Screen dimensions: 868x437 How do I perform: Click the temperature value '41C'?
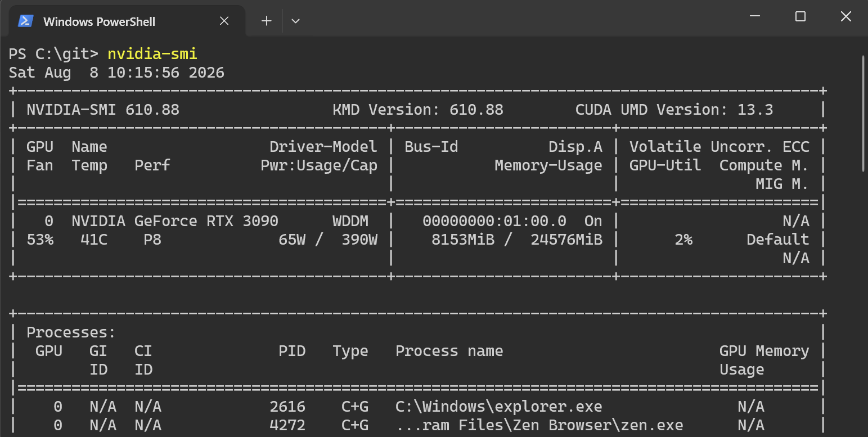click(94, 240)
